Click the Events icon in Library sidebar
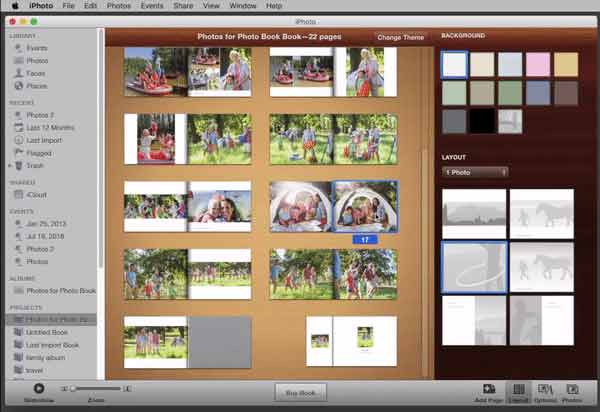Viewport: 600px width, 412px height. click(x=18, y=48)
